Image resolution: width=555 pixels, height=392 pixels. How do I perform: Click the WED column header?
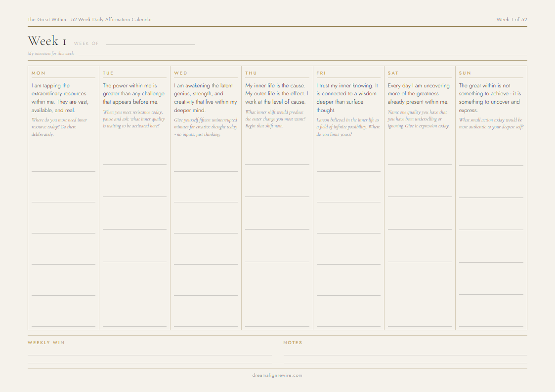click(180, 73)
